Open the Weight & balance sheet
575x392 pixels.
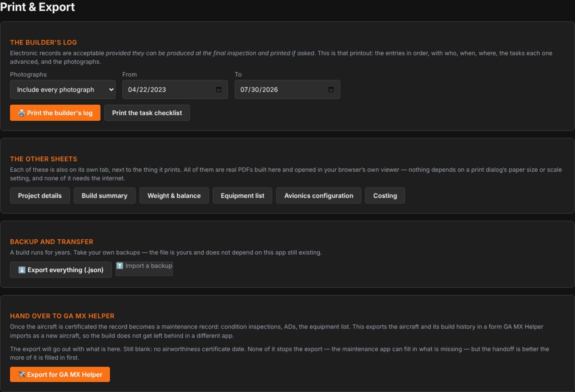174,196
